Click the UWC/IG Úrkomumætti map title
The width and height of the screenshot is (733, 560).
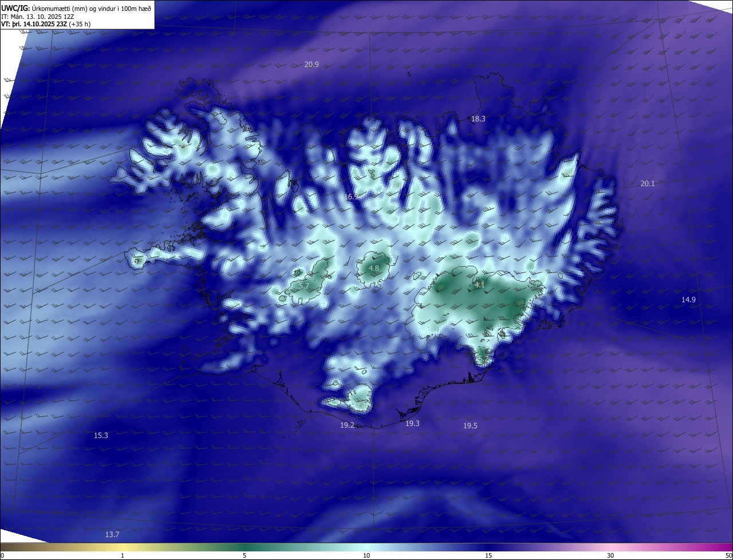tap(76, 8)
